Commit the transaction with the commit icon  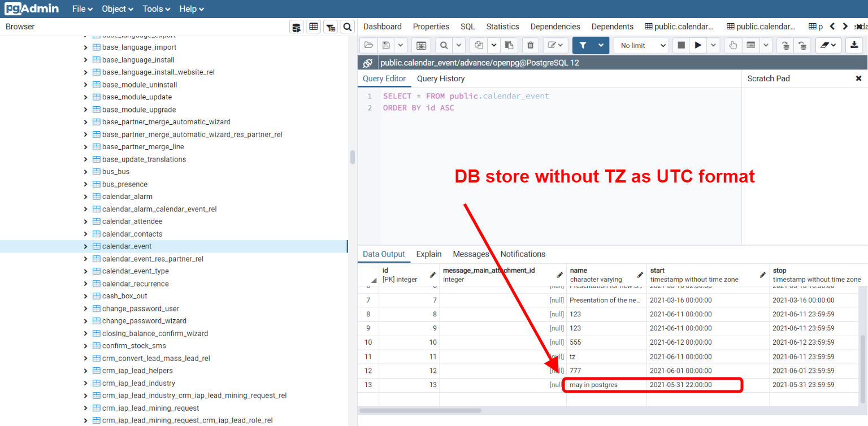784,45
